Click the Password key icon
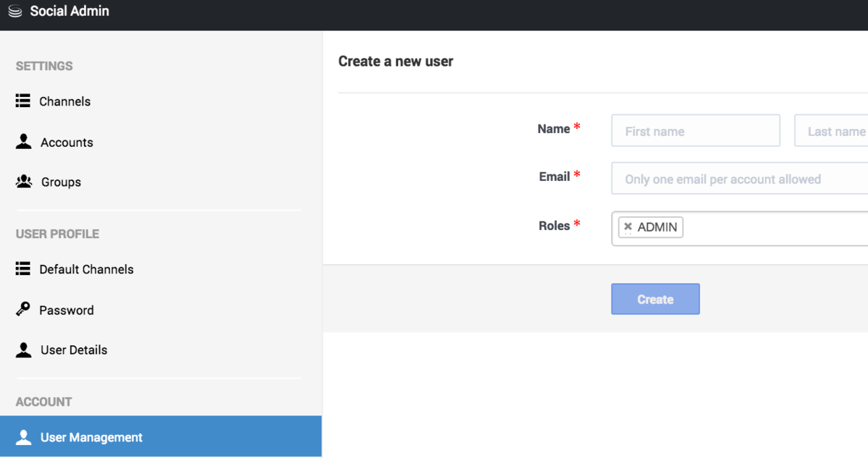 click(22, 309)
